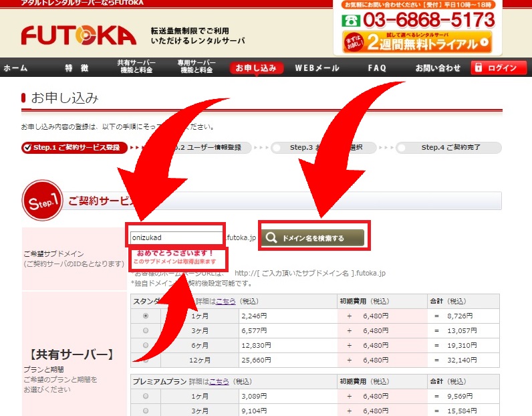Open お問い合わせ contact page
Screen dimensions: 532x416
(438, 68)
